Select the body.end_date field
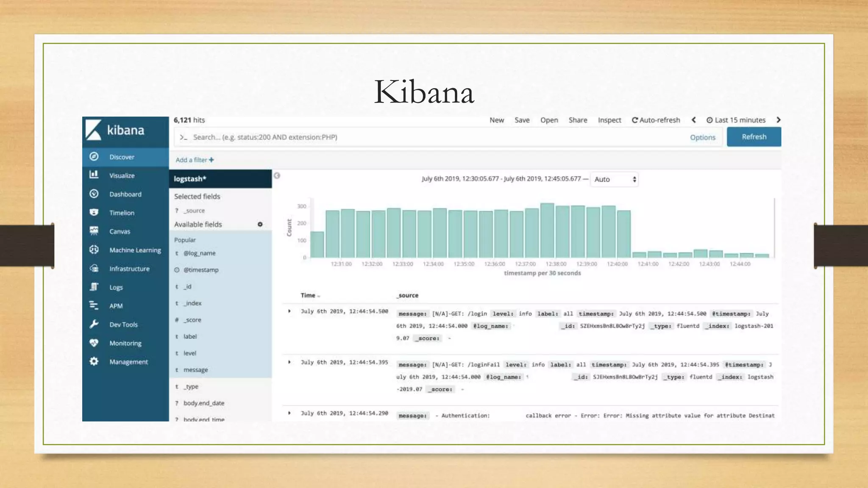The image size is (868, 488). click(204, 403)
